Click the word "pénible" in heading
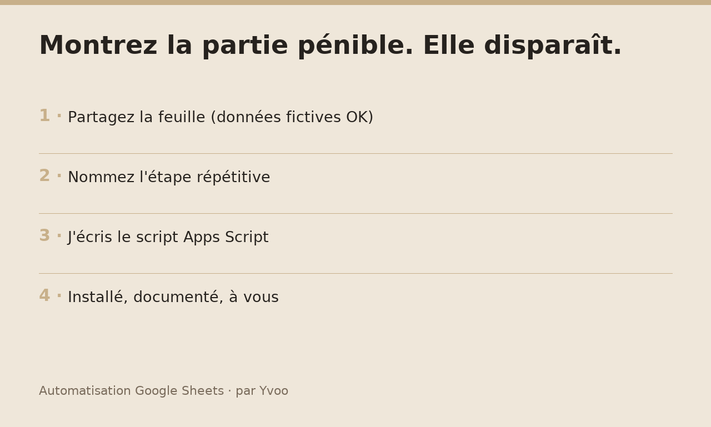Image resolution: width=711 pixels, height=427 pixels. 351,46
